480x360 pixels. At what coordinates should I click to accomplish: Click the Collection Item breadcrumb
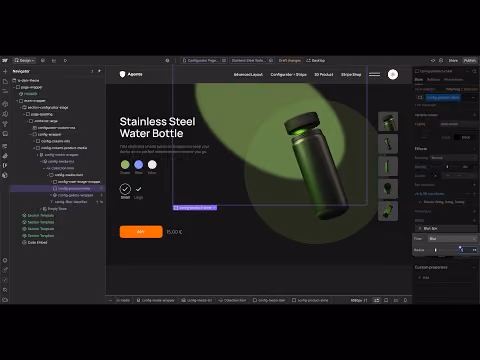click(x=232, y=300)
